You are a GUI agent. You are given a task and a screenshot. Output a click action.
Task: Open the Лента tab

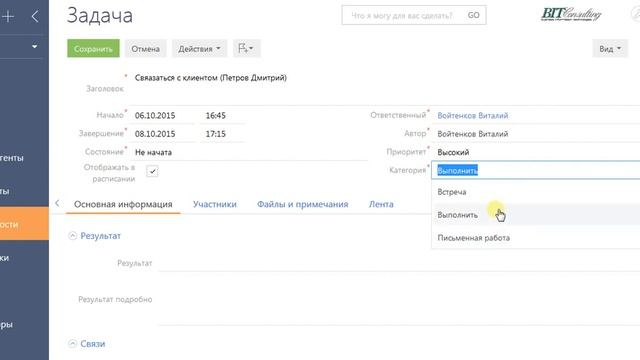tap(381, 204)
